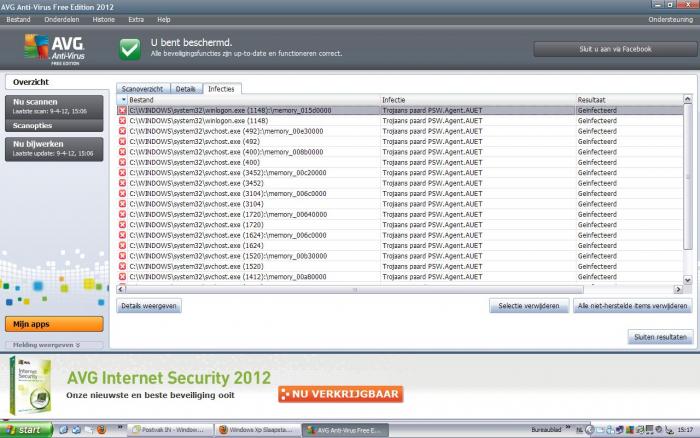The width and height of the screenshot is (700, 438).
Task: Click the Firefox icon in quick launch
Action: [102, 430]
